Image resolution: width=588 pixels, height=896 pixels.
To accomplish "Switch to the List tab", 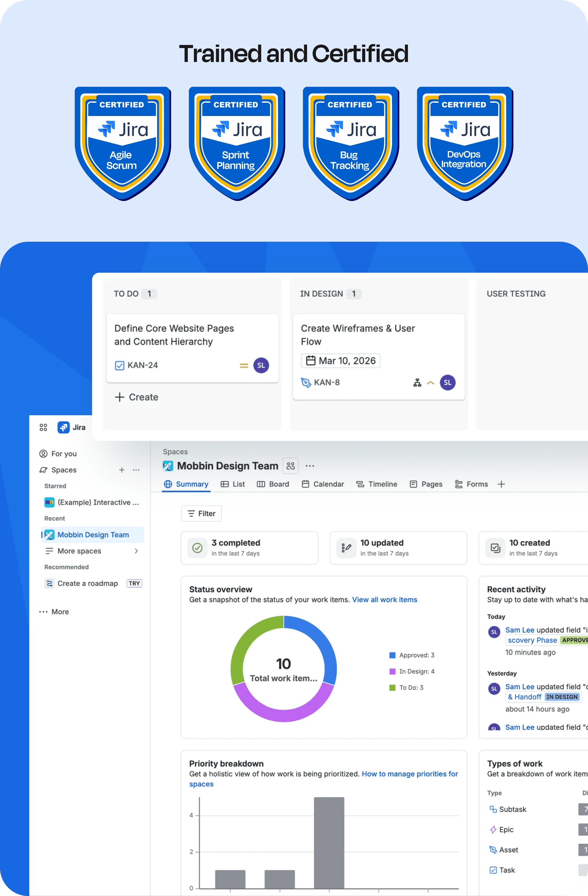I will [233, 484].
